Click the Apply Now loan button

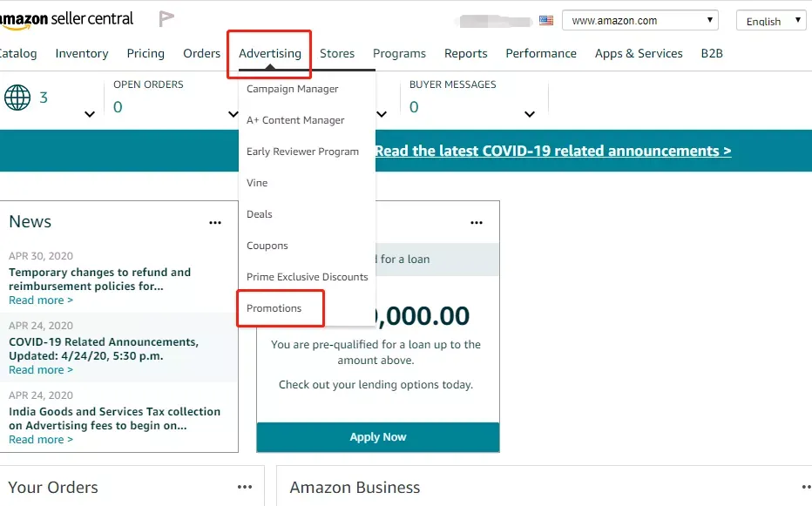pos(378,437)
